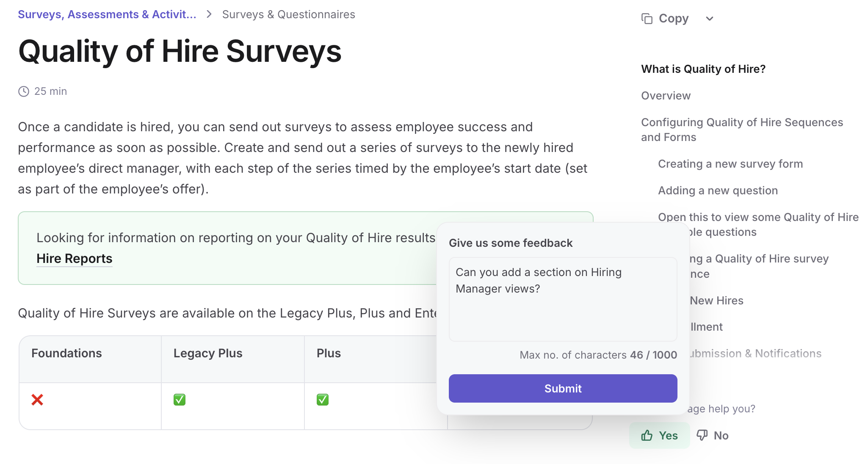The width and height of the screenshot is (868, 464).
Task: Go to Adding a new question
Action: (x=718, y=191)
